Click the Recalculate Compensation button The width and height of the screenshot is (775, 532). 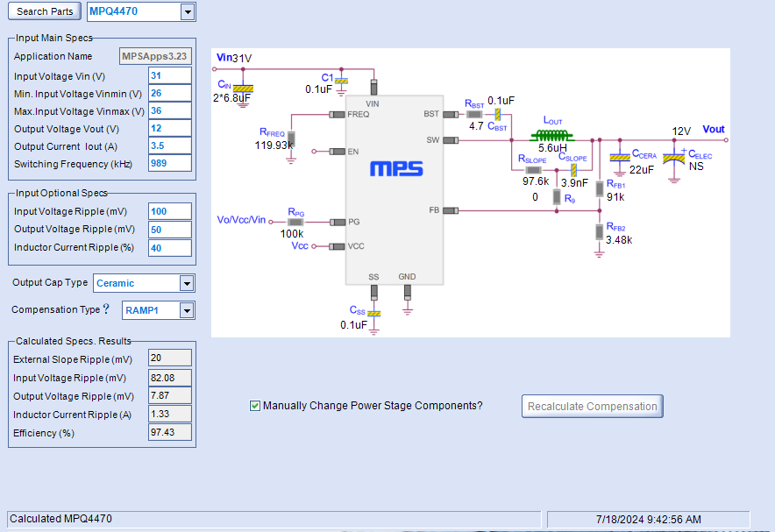[x=592, y=407]
